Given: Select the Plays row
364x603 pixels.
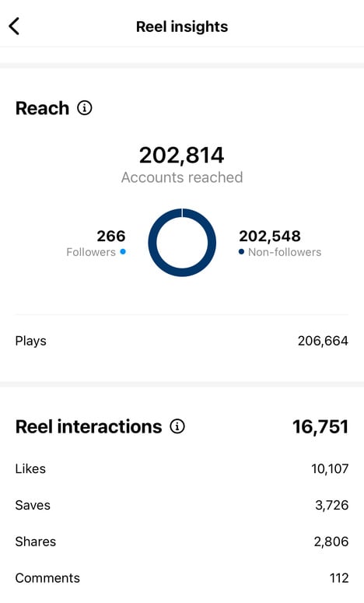Looking at the screenshot, I should [x=182, y=341].
